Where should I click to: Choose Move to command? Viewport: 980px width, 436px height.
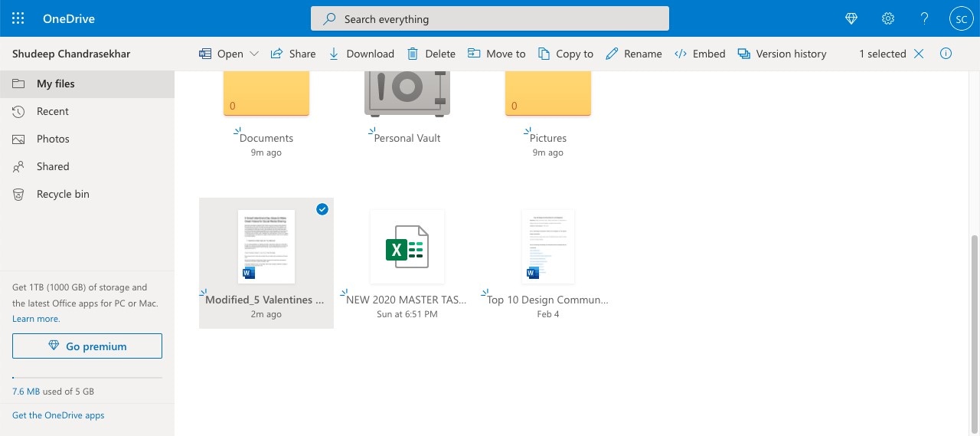[496, 54]
